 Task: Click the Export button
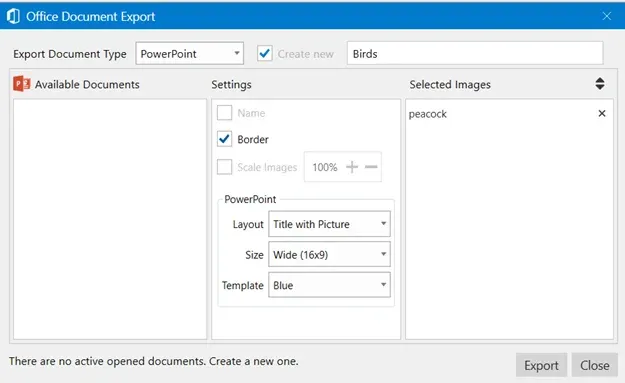[x=541, y=365]
